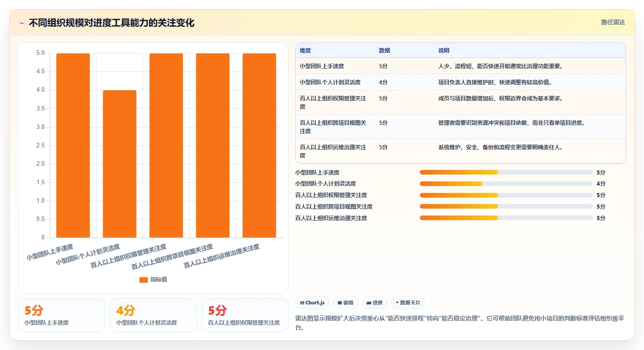Open the red 5分 权限管理关注度 card
Viewport: 644px width, 350px height.
pos(245,315)
